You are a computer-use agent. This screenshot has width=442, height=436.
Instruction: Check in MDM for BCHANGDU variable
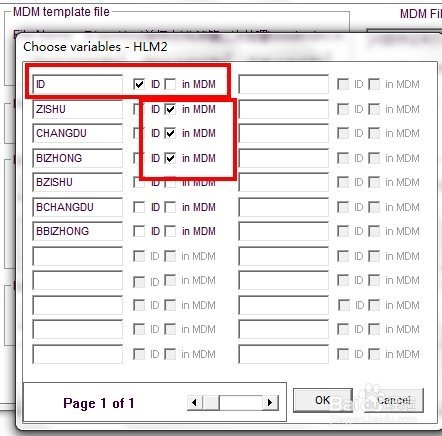coord(170,207)
